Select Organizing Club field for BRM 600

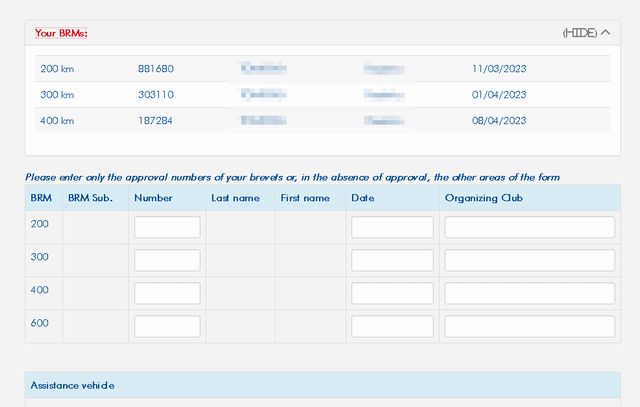[529, 326]
